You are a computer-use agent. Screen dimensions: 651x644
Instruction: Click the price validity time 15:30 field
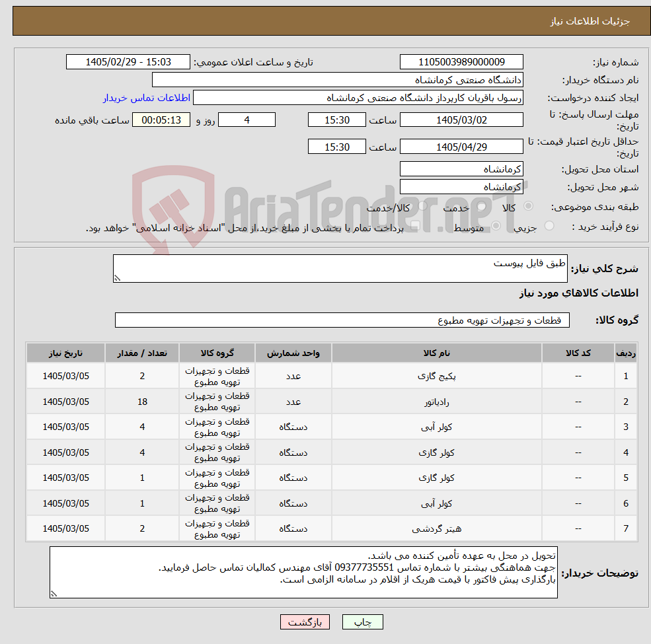(336, 147)
